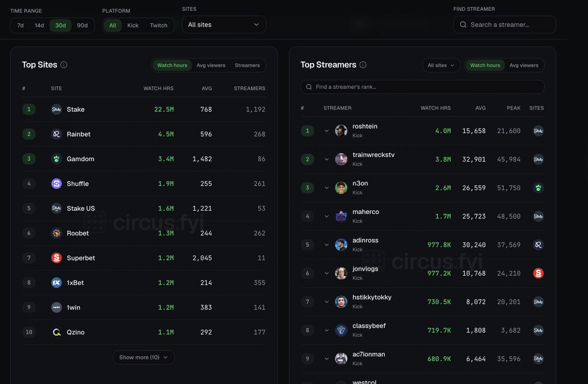Open the Top Streamers info icon

coord(363,65)
